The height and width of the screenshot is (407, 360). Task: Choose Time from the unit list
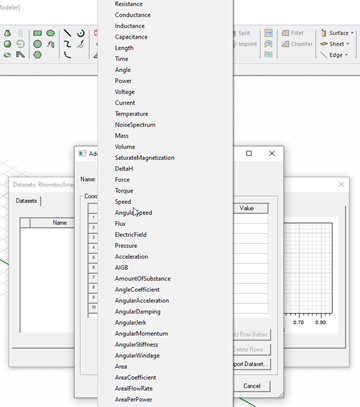tap(121, 59)
